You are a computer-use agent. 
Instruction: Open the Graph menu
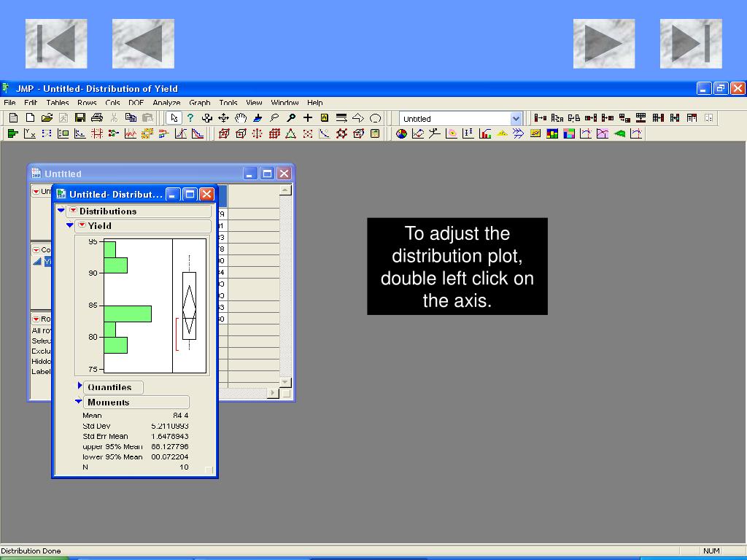click(x=199, y=102)
